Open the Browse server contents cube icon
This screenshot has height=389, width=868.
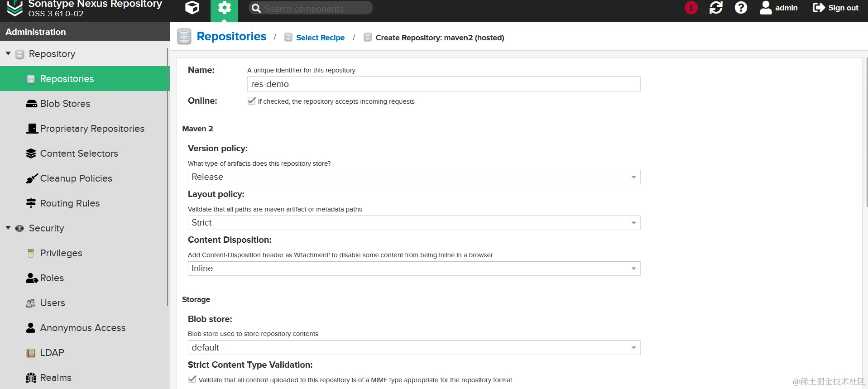point(192,8)
